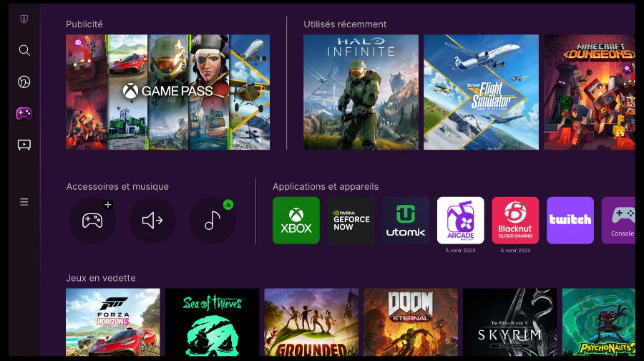The width and height of the screenshot is (644, 361).
Task: Open the search icon in sidebar
Action: pyautogui.click(x=24, y=50)
